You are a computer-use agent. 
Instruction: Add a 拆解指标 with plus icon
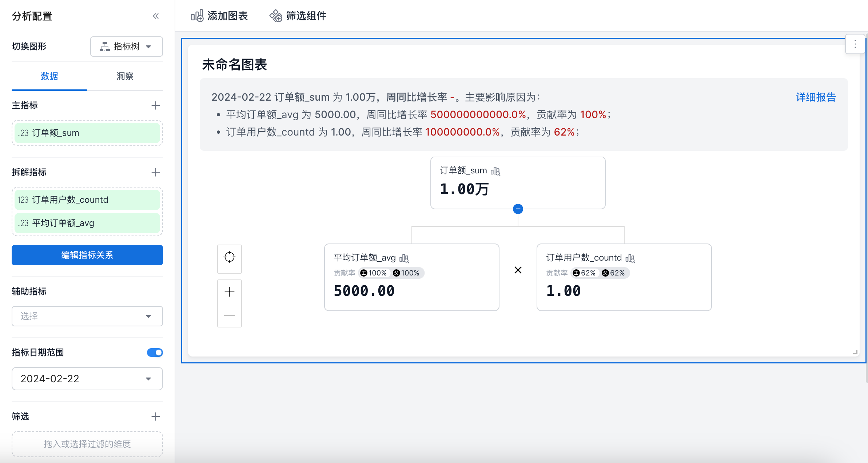coord(156,172)
